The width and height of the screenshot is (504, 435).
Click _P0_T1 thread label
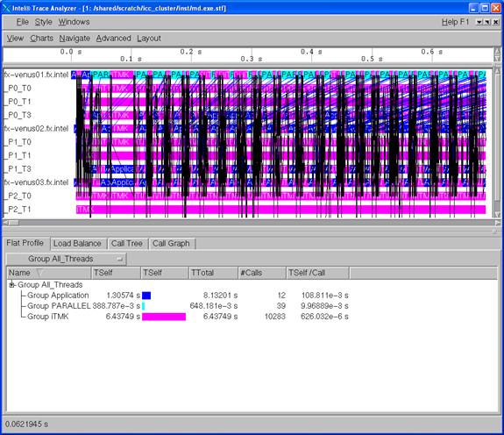point(18,102)
